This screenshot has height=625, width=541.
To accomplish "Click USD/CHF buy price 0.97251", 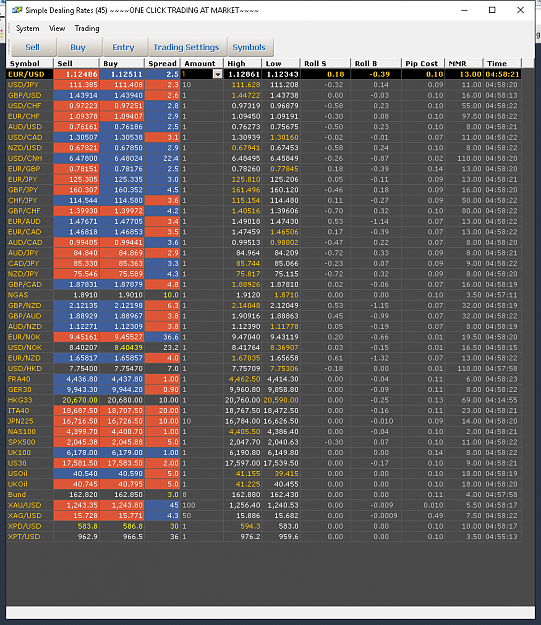I will tap(122, 106).
